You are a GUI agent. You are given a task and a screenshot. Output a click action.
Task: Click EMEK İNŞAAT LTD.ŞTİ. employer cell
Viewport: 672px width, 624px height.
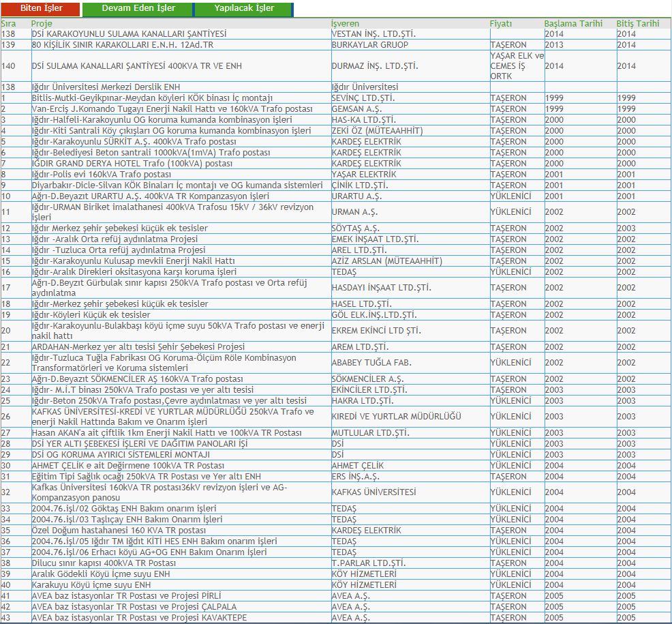[410, 239]
